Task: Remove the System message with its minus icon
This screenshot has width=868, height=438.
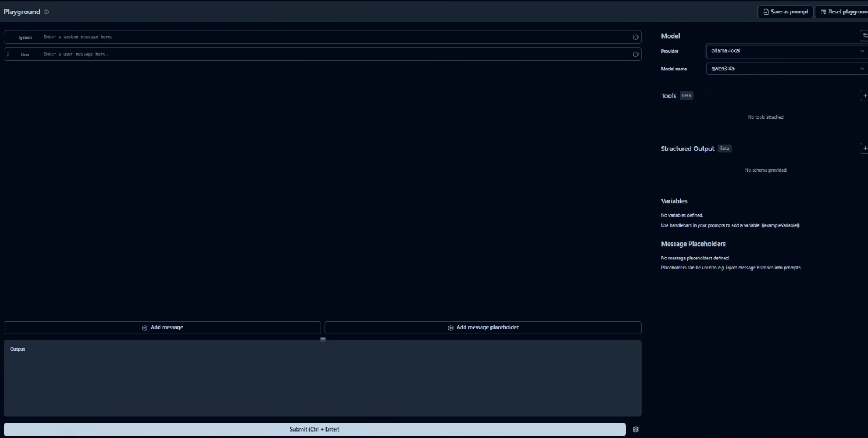Action: (x=635, y=36)
